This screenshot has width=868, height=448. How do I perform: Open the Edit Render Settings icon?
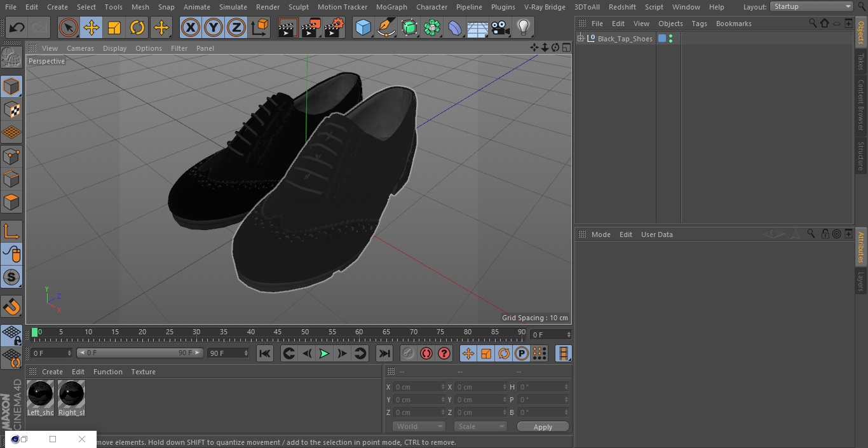334,28
